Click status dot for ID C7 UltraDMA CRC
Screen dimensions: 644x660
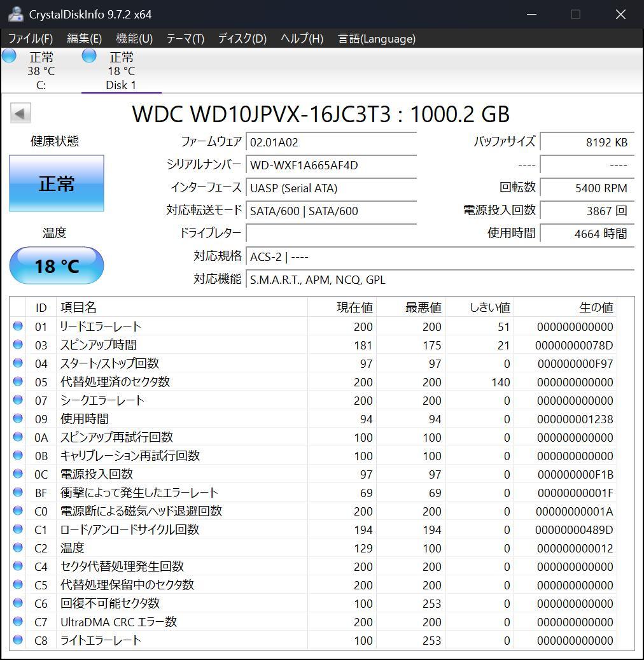[x=18, y=621]
